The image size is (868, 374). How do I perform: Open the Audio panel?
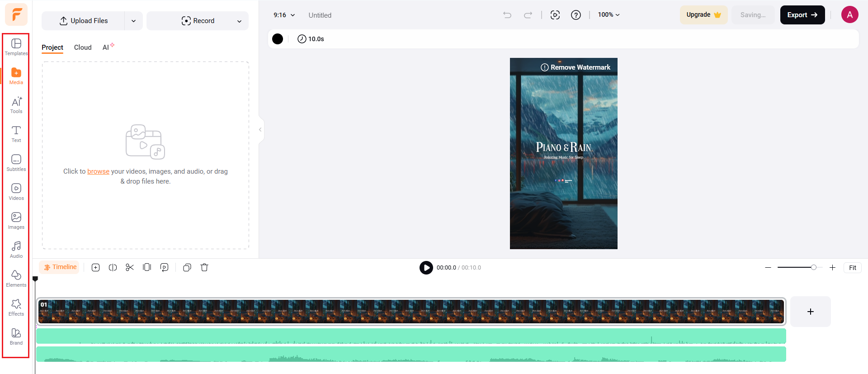[x=16, y=250]
